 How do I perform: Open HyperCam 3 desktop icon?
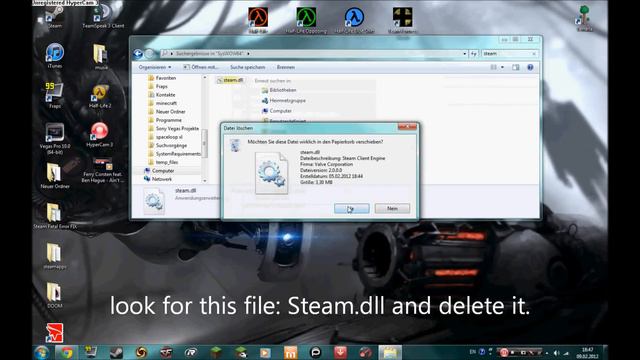click(x=100, y=135)
